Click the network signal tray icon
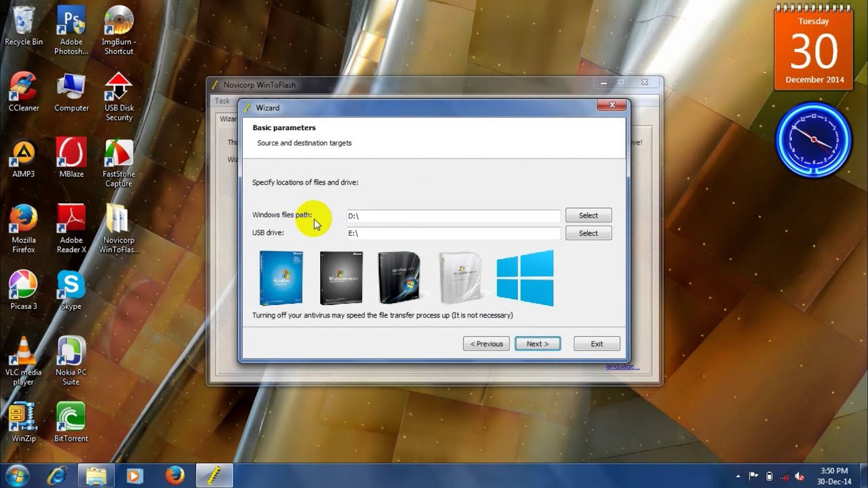This screenshot has width=868, height=488. click(784, 476)
